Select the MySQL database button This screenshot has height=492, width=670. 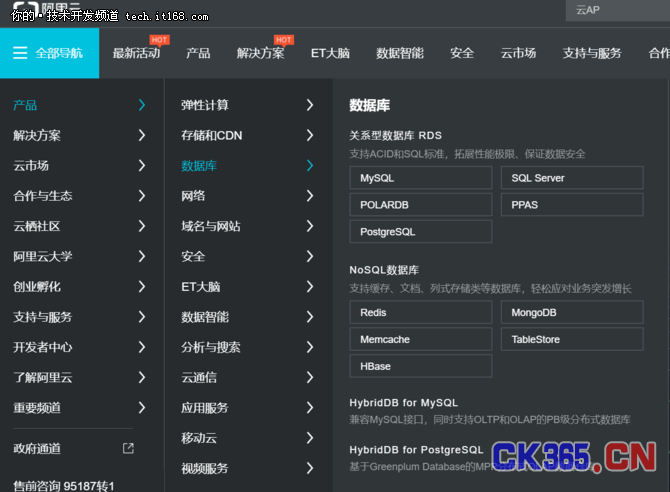pyautogui.click(x=421, y=178)
